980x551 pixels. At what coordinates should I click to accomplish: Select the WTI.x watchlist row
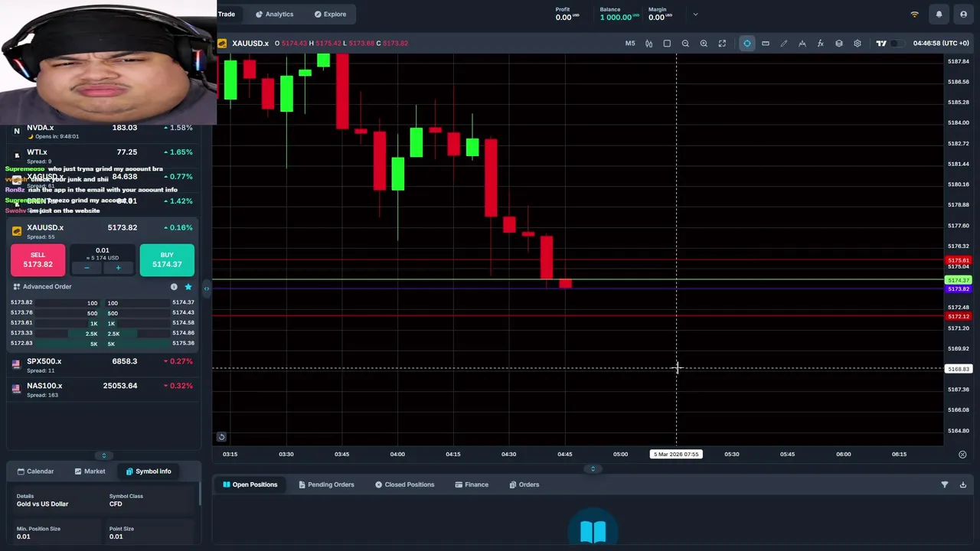click(x=103, y=155)
